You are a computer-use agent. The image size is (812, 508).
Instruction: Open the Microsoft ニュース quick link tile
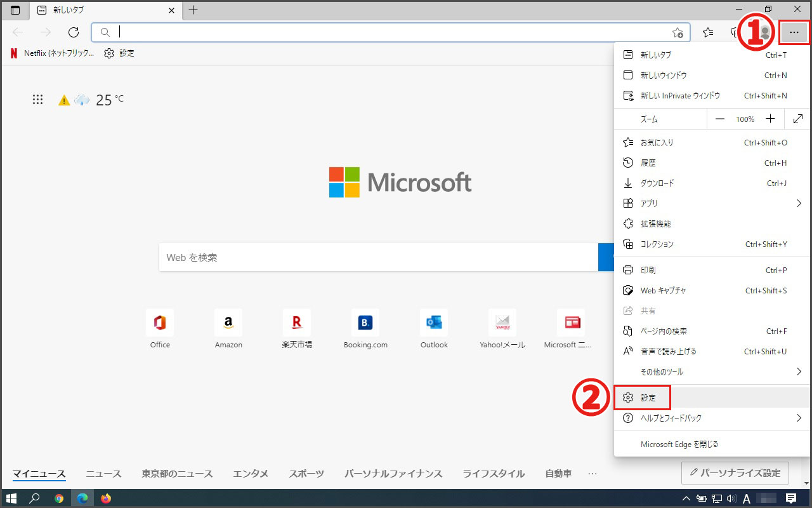(568, 330)
